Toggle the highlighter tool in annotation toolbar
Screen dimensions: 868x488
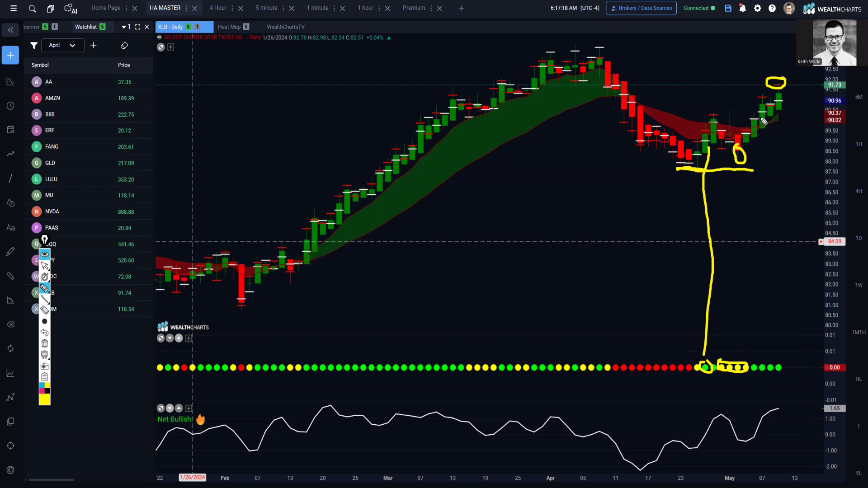(44, 288)
